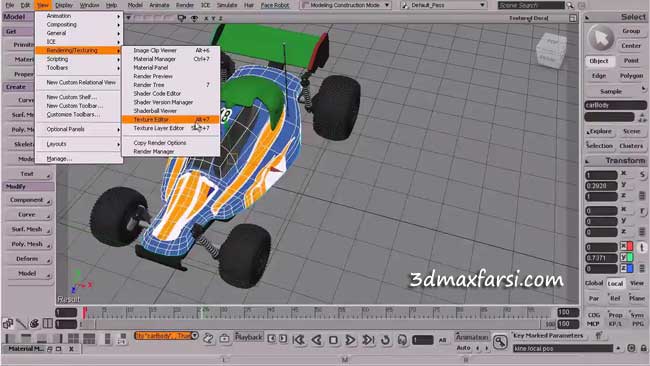Switch transform mode to View

coord(637,283)
